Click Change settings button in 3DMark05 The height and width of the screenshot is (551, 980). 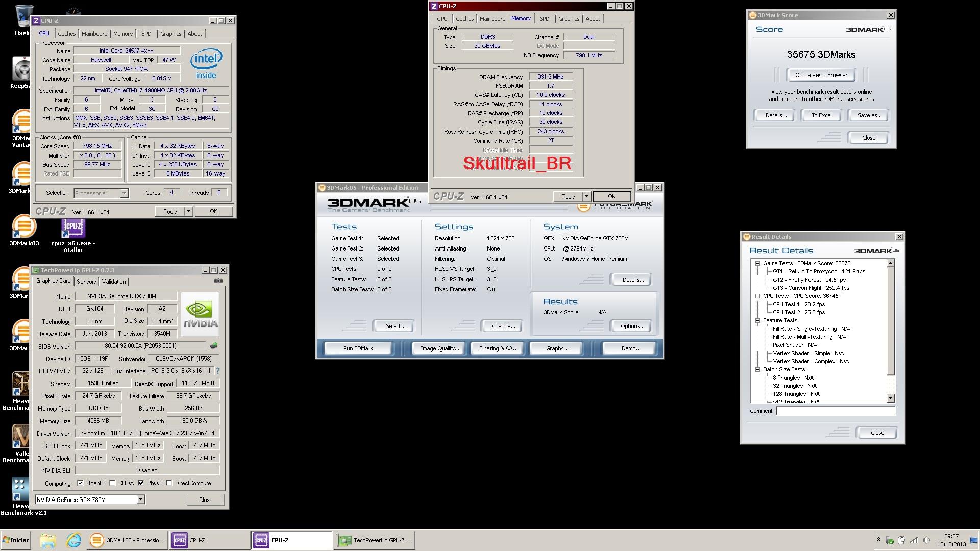point(503,326)
